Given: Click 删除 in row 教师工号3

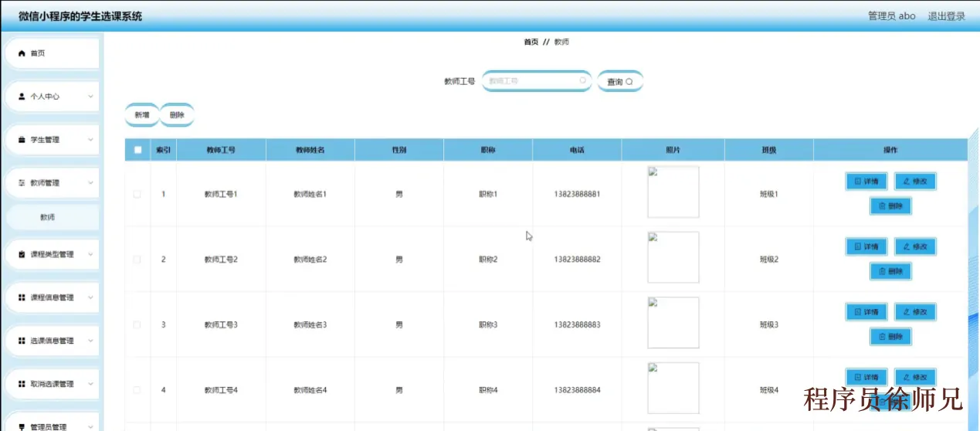Looking at the screenshot, I should [x=890, y=337].
